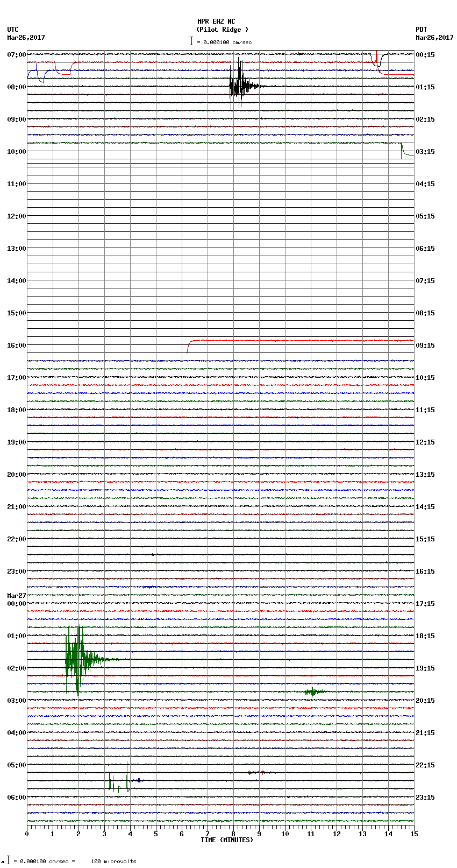Image resolution: width=457 pixels, height=868 pixels.
Task: Select the 03:15 PDT time label
Action: [425, 152]
